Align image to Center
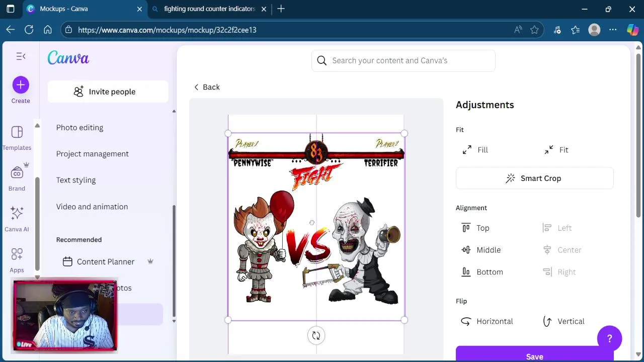 click(562, 250)
